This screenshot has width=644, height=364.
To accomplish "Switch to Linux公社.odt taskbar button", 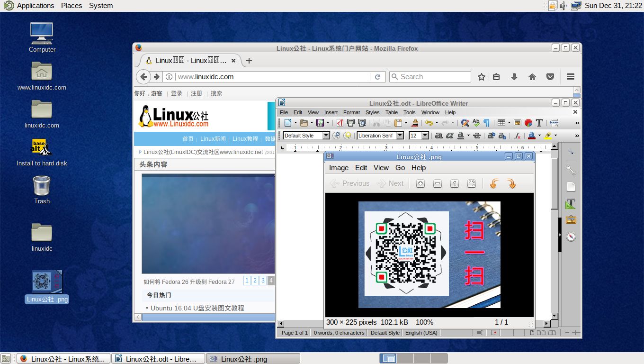I will click(x=158, y=359).
